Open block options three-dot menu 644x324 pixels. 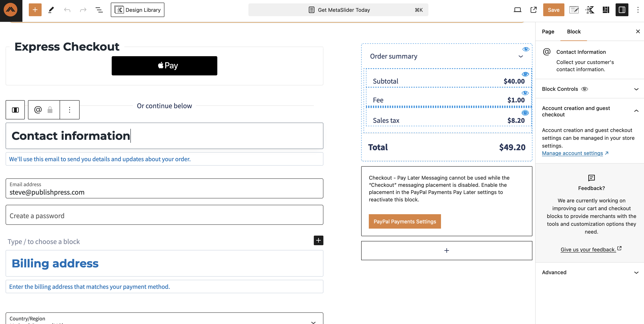[x=70, y=110]
